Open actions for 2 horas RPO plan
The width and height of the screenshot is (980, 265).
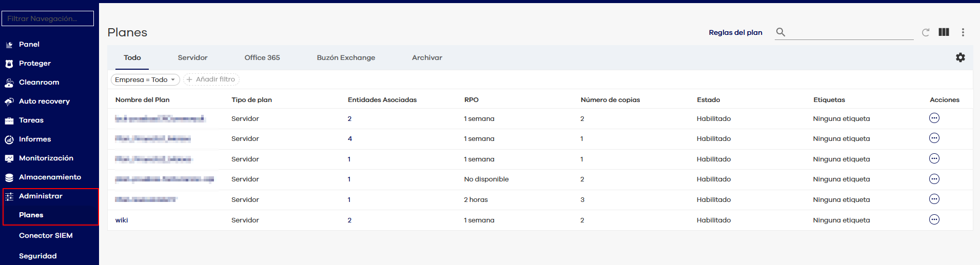tap(934, 199)
